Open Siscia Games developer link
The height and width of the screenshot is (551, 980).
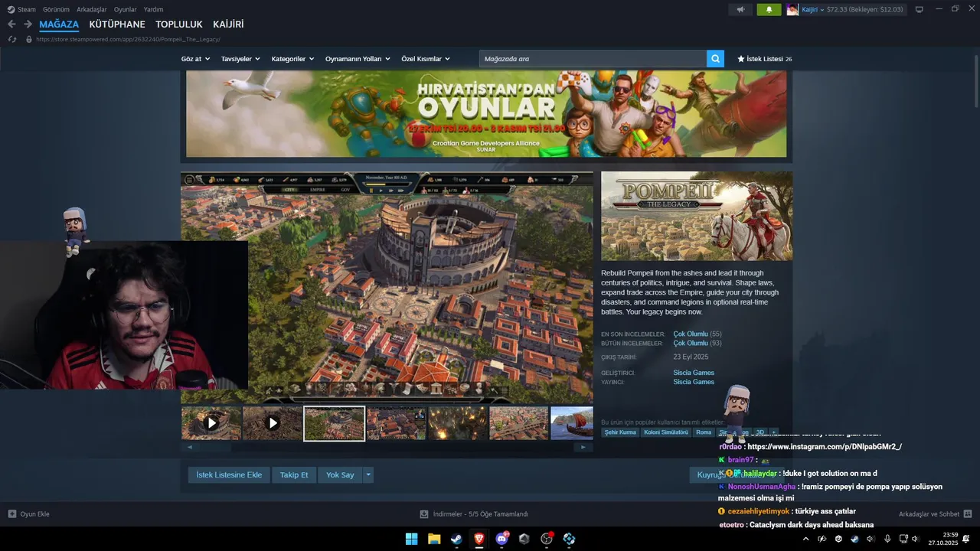pyautogui.click(x=694, y=373)
